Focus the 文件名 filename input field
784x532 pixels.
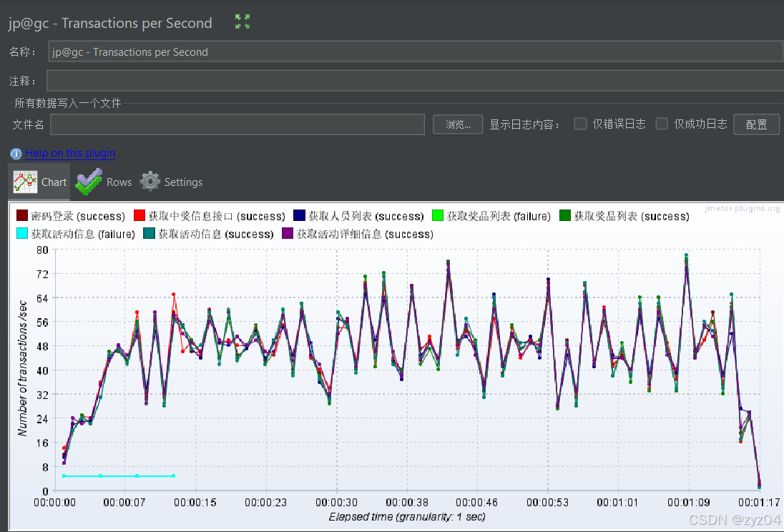click(237, 124)
